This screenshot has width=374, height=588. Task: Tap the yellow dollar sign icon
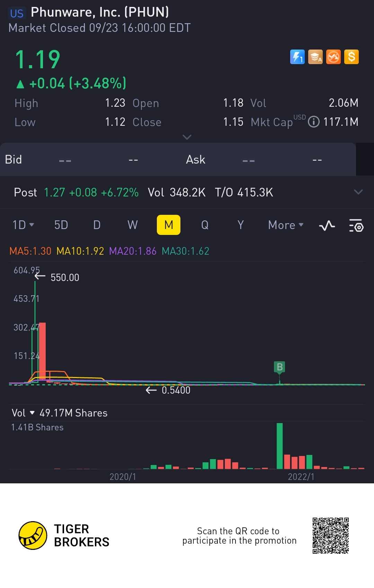(351, 57)
